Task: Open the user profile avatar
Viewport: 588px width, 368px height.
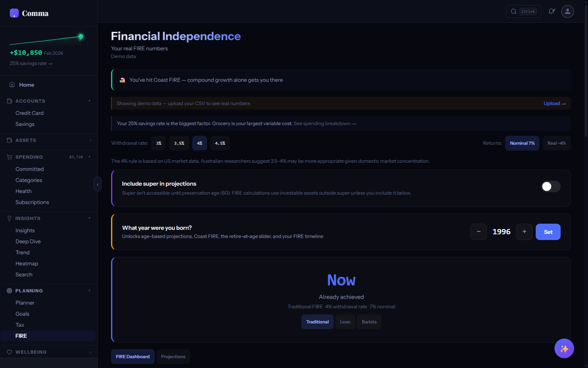Action: (568, 11)
